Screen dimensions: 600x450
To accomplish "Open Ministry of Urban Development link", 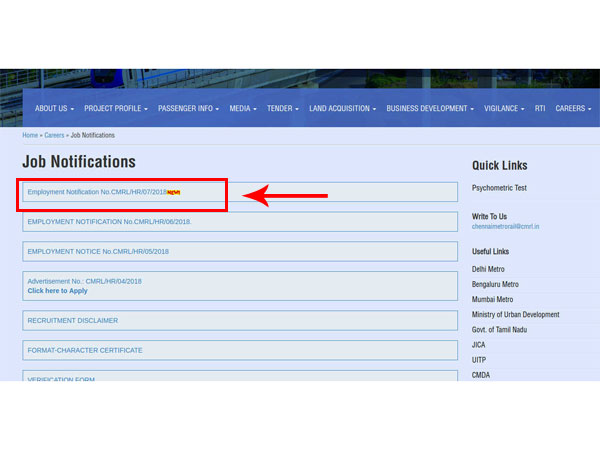I will coord(515,315).
